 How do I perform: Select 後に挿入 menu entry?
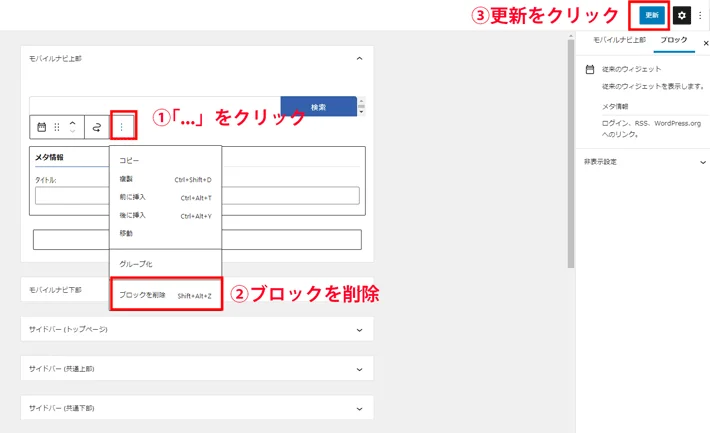click(165, 216)
